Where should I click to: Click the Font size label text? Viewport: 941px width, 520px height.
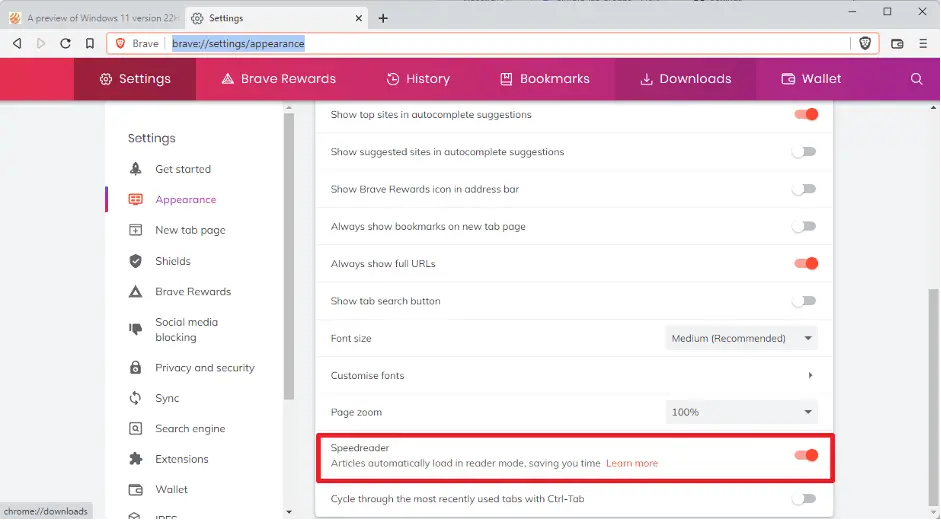click(x=350, y=338)
